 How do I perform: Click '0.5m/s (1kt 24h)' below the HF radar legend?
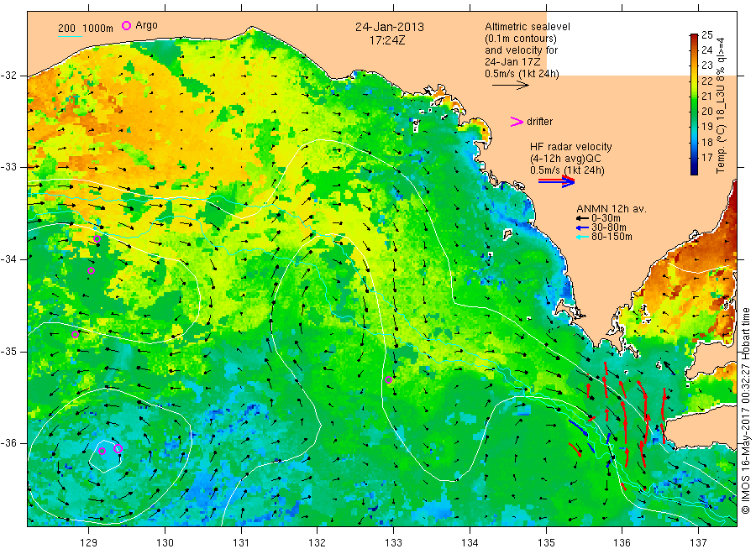coord(567,170)
